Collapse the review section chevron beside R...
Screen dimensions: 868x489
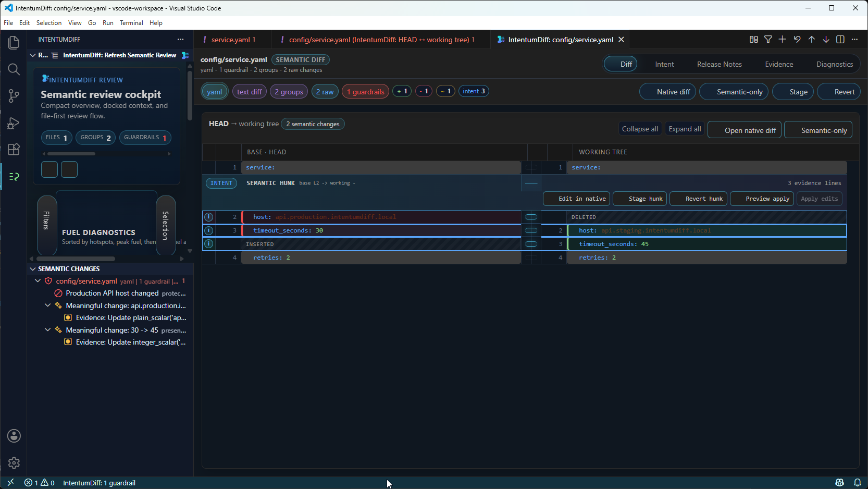click(33, 55)
